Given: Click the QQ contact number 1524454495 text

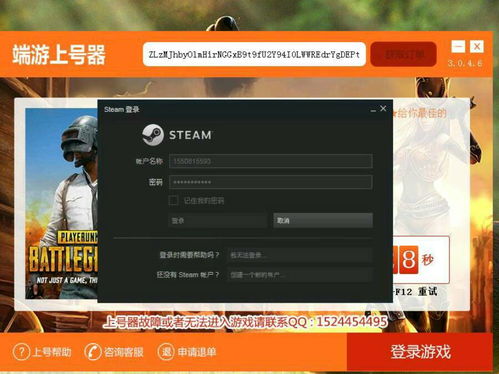Looking at the screenshot, I should [352, 322].
